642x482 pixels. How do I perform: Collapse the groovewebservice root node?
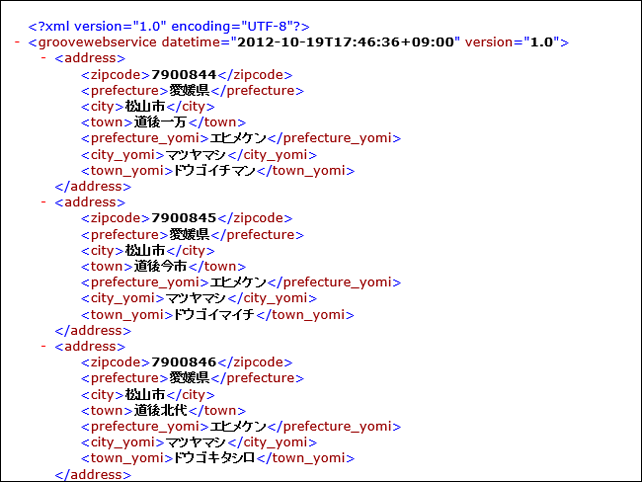[17, 42]
